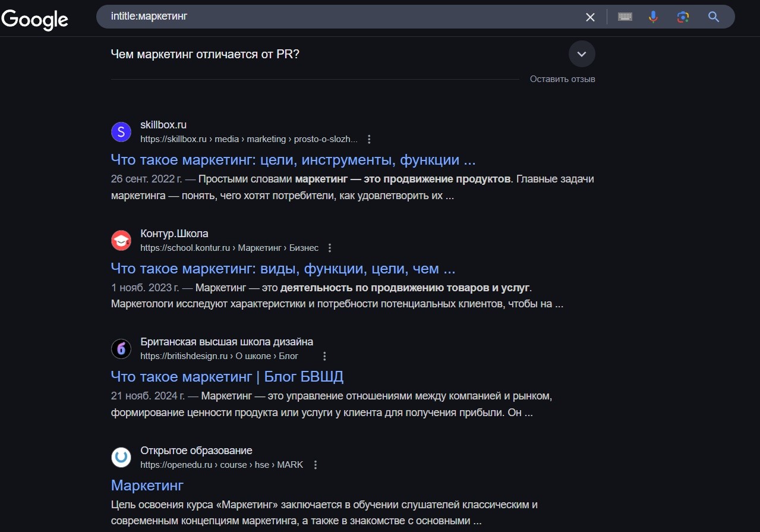The image size is (760, 532).
Task: Click the magnifier search button
Action: point(714,17)
